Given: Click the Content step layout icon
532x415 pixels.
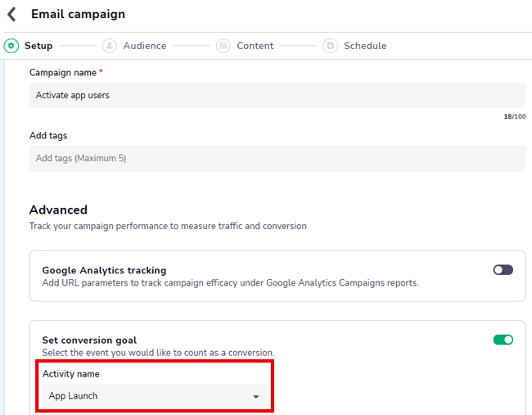Looking at the screenshot, I should [223, 46].
